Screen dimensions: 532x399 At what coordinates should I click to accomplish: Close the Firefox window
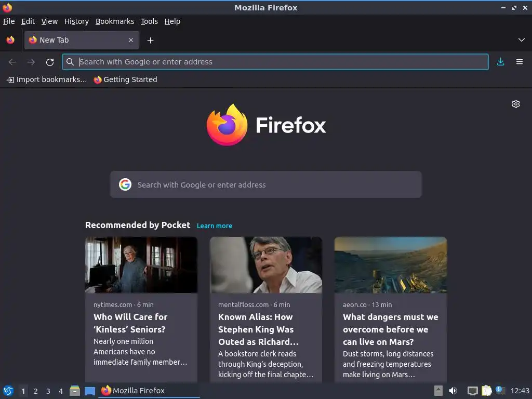coord(525,7)
